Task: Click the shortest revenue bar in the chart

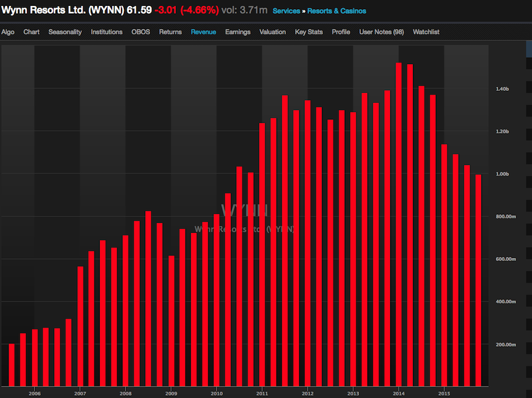Action: point(12,365)
